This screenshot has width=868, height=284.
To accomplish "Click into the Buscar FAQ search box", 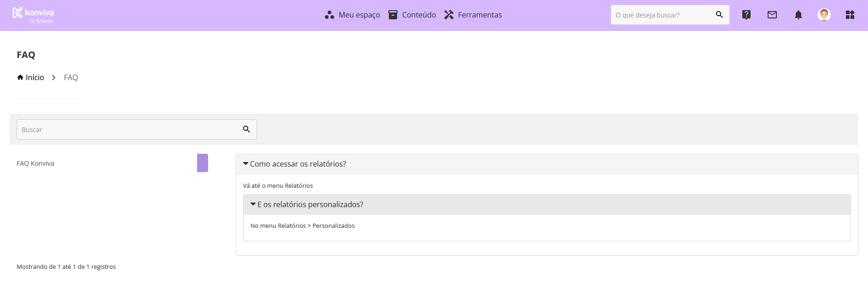I will [129, 130].
